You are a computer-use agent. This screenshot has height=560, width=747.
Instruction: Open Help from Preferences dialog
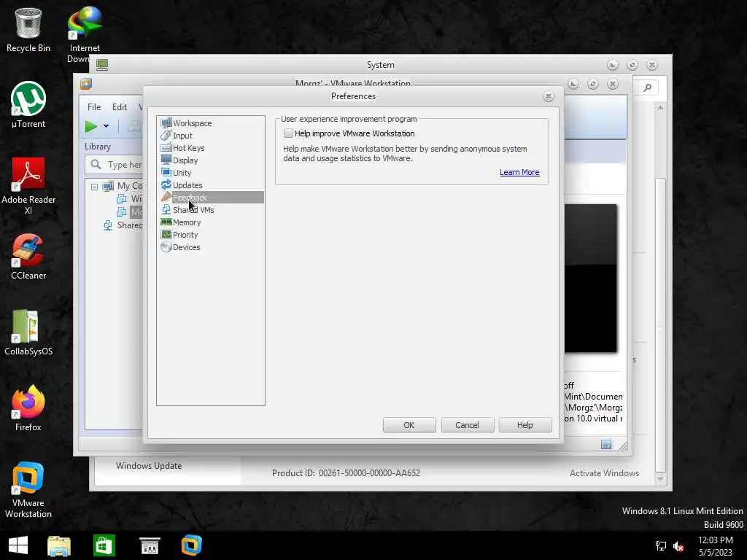tap(525, 425)
